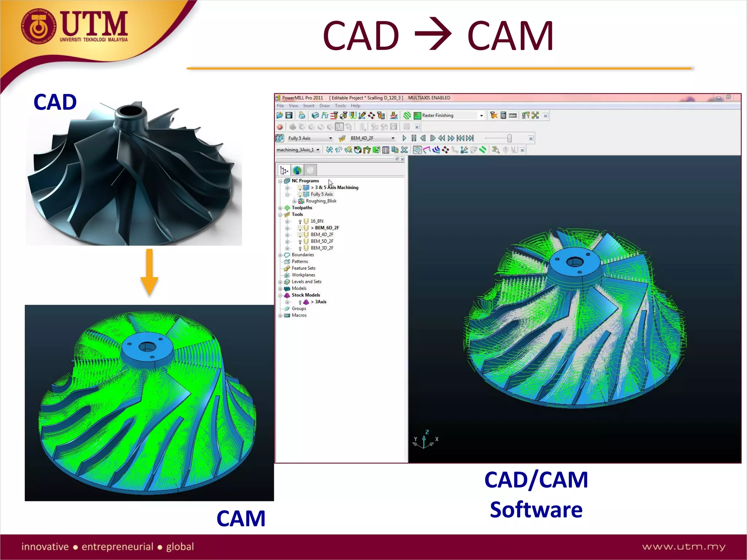Click the Print icon in main toolbar
Screen dimensions: 747x560
(302, 116)
